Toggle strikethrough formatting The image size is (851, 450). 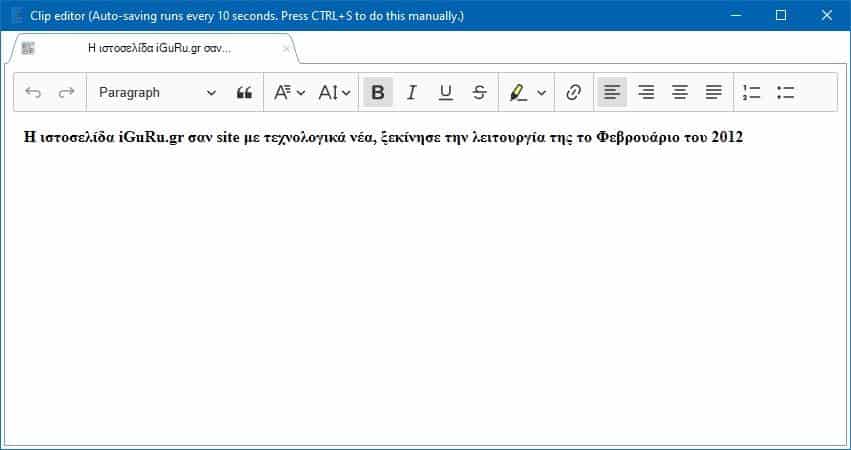point(479,92)
